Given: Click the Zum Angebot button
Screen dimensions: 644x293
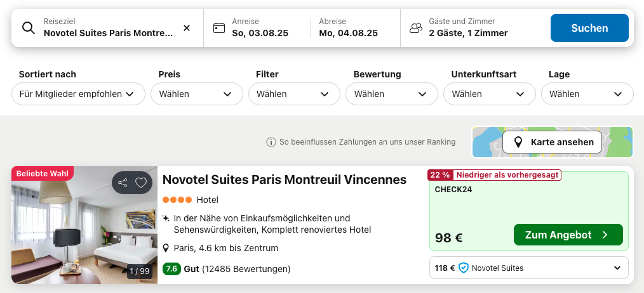Looking at the screenshot, I should tap(568, 235).
